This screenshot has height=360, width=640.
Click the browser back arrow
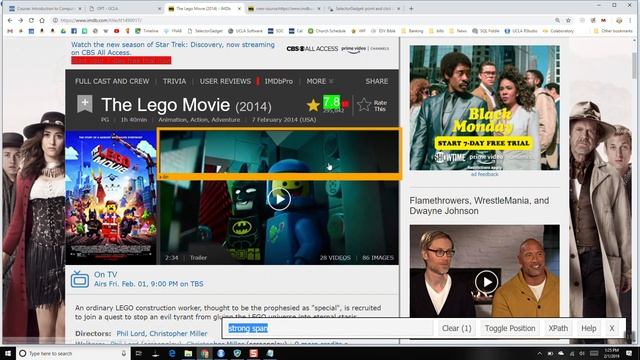pyautogui.click(x=10, y=20)
